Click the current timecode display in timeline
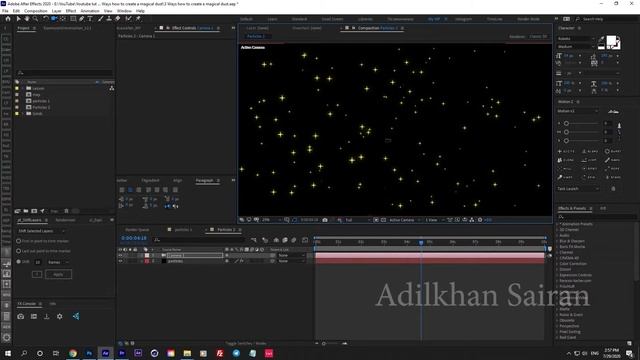 coord(133,238)
